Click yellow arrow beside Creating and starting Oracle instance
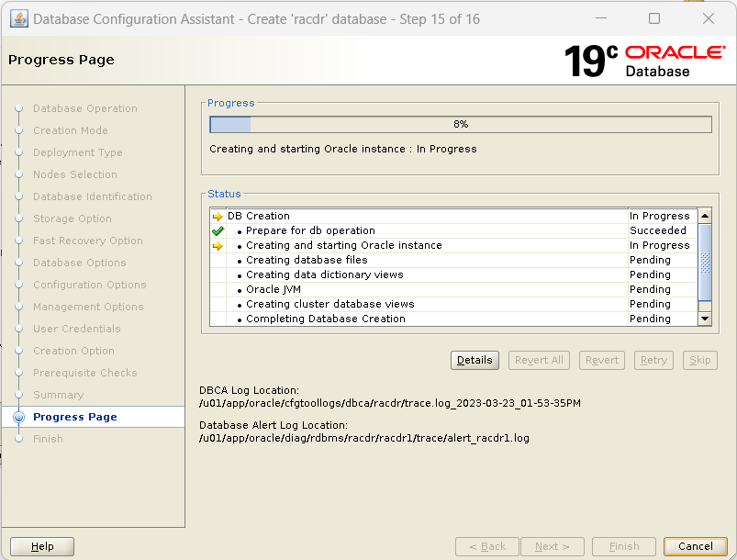 point(218,245)
